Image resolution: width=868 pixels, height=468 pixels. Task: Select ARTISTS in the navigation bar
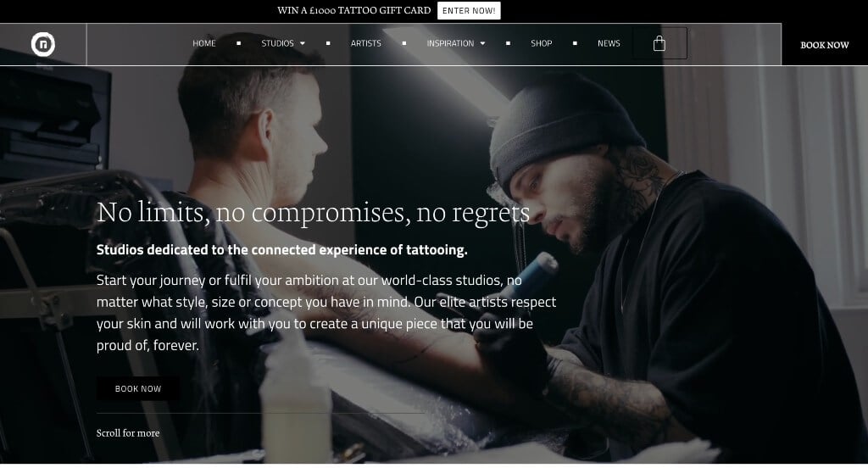[x=366, y=43]
